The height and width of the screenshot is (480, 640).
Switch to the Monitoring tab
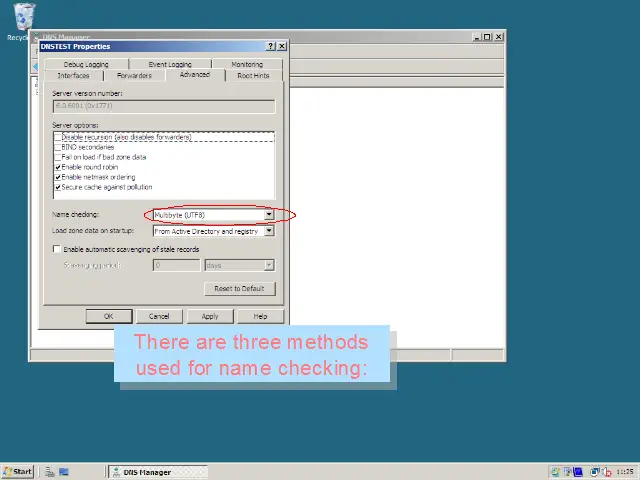point(247,64)
